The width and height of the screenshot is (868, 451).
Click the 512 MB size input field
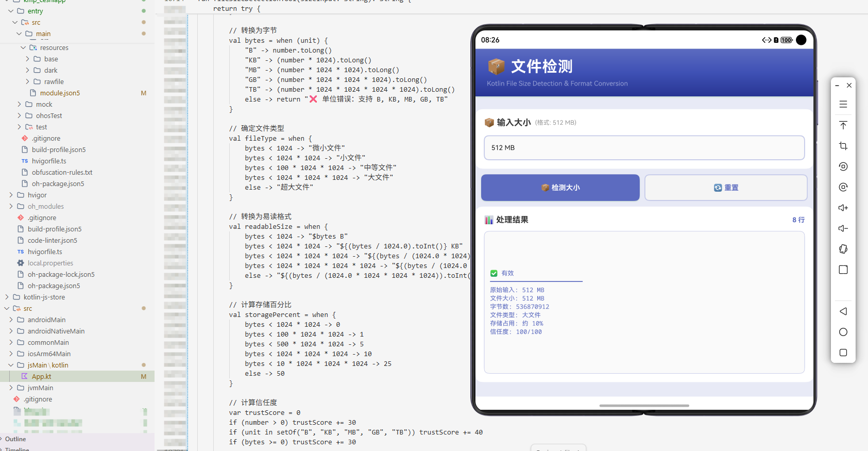click(x=644, y=148)
